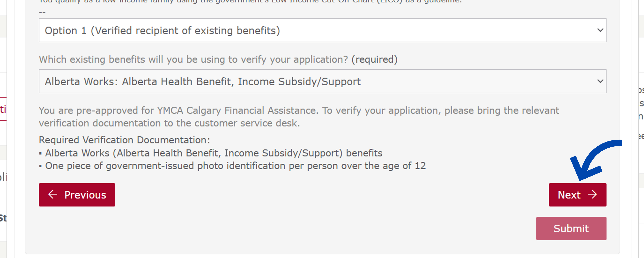Click left arrow icon inside Previous button
This screenshot has width=644, height=258.
[x=53, y=194]
